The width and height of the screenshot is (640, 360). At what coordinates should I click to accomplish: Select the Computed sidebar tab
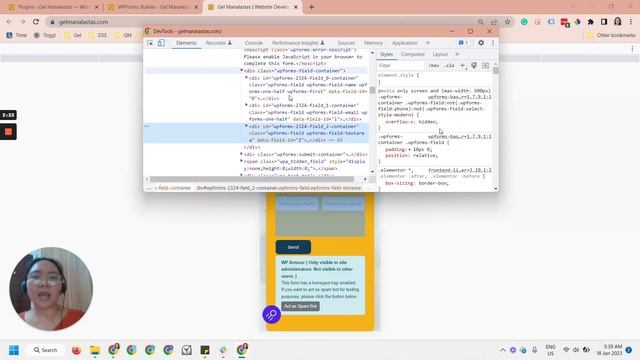click(x=413, y=54)
